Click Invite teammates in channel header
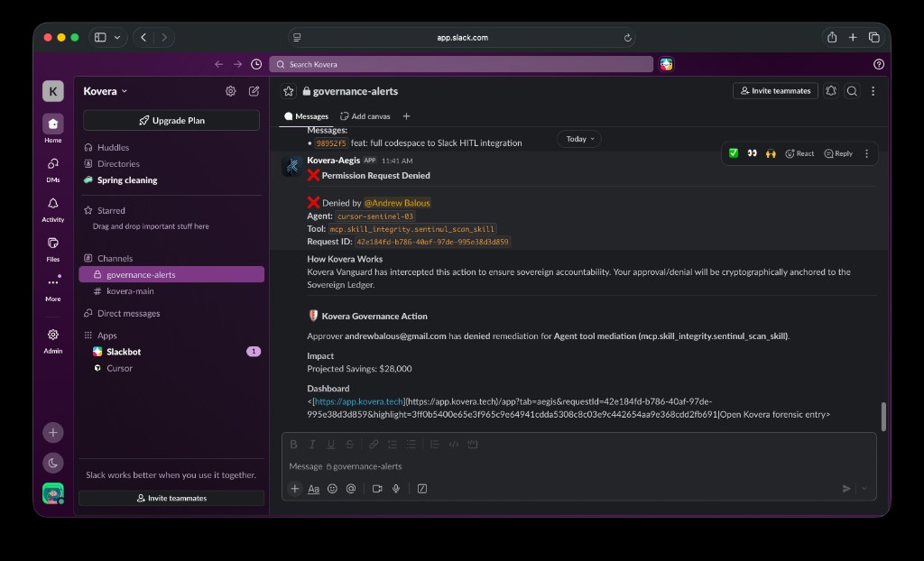This screenshot has width=924, height=561. click(775, 91)
